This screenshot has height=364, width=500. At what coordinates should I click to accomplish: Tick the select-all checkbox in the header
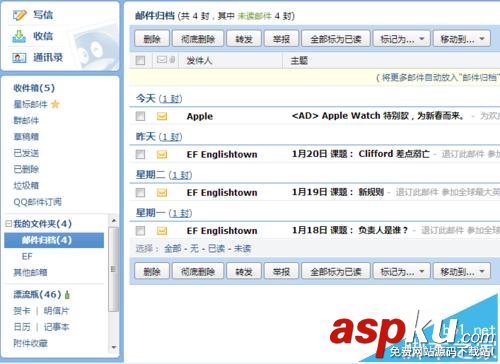(140, 60)
